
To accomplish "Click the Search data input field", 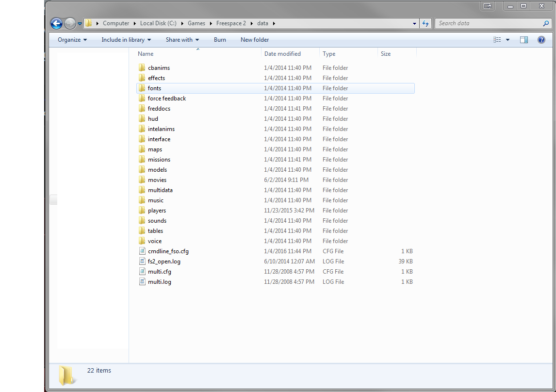I will (489, 23).
